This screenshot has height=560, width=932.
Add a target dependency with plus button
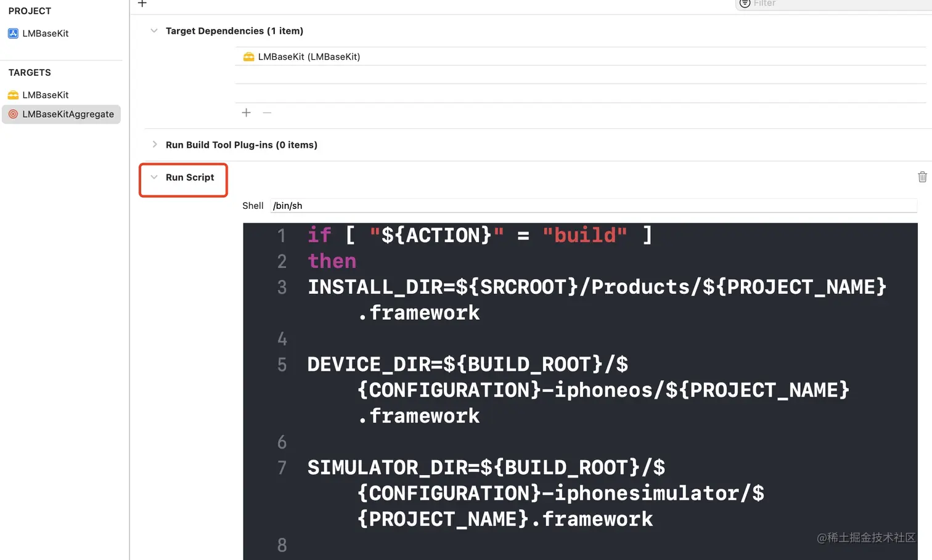click(246, 113)
